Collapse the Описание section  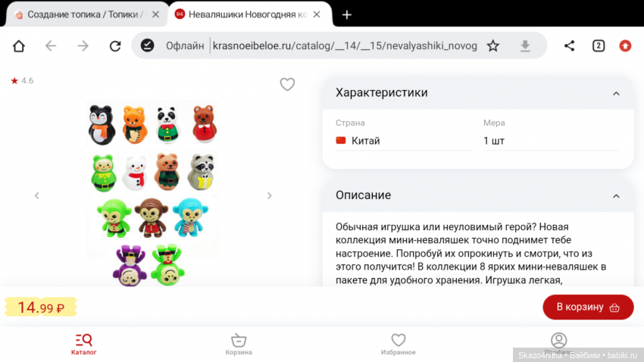[616, 196]
